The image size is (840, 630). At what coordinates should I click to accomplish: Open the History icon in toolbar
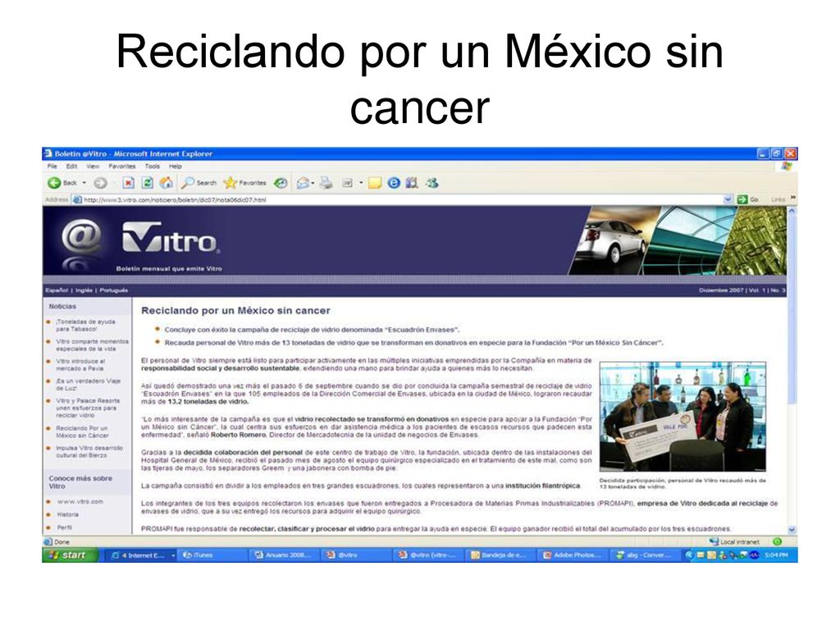click(x=281, y=183)
